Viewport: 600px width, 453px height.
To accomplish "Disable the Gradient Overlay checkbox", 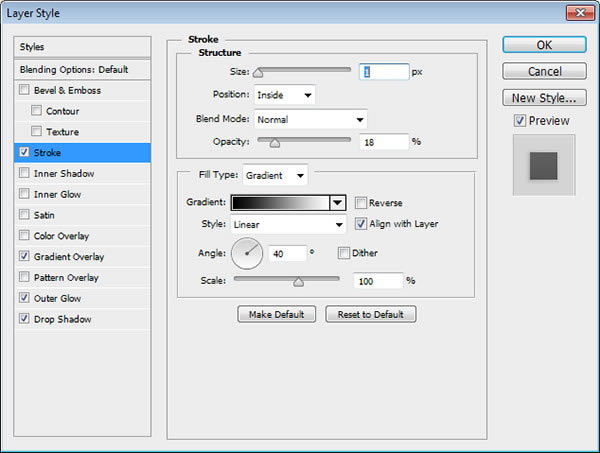I will click(24, 256).
